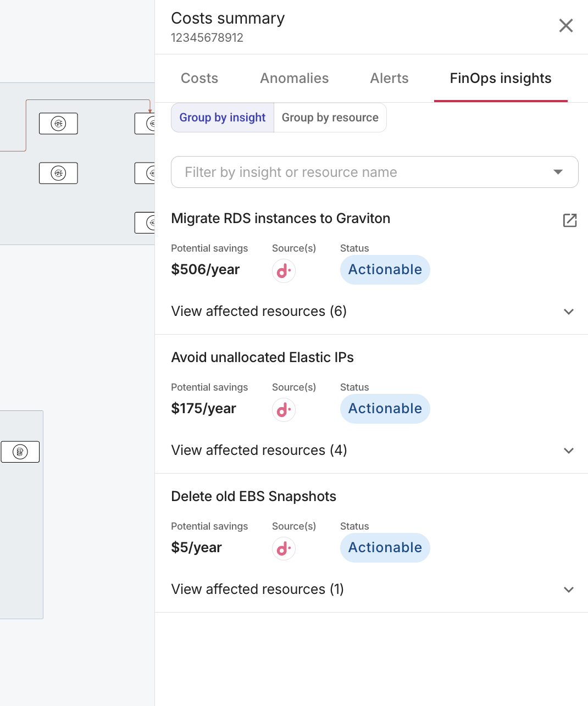Click the Migrate RDS instances to Graviton title
The height and width of the screenshot is (706, 588).
click(281, 218)
